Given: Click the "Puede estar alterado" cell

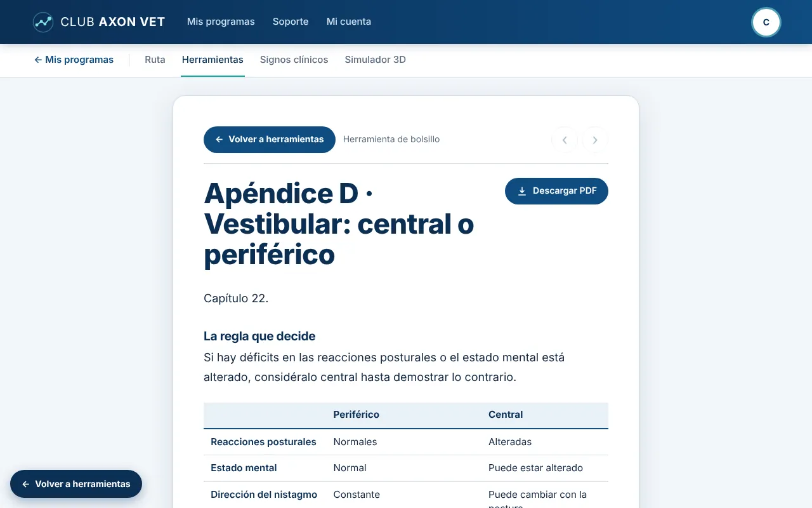Looking at the screenshot, I should pos(535,468).
